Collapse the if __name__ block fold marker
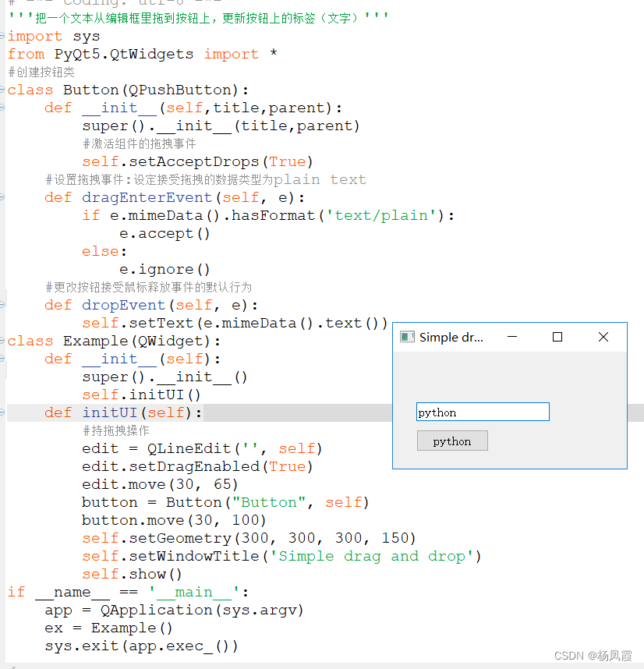Screen dimensions: 644x669 coord(3,592)
